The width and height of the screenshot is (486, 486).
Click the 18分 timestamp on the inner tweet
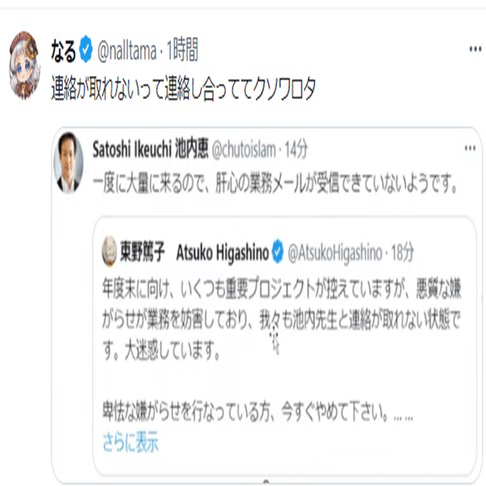tap(402, 252)
